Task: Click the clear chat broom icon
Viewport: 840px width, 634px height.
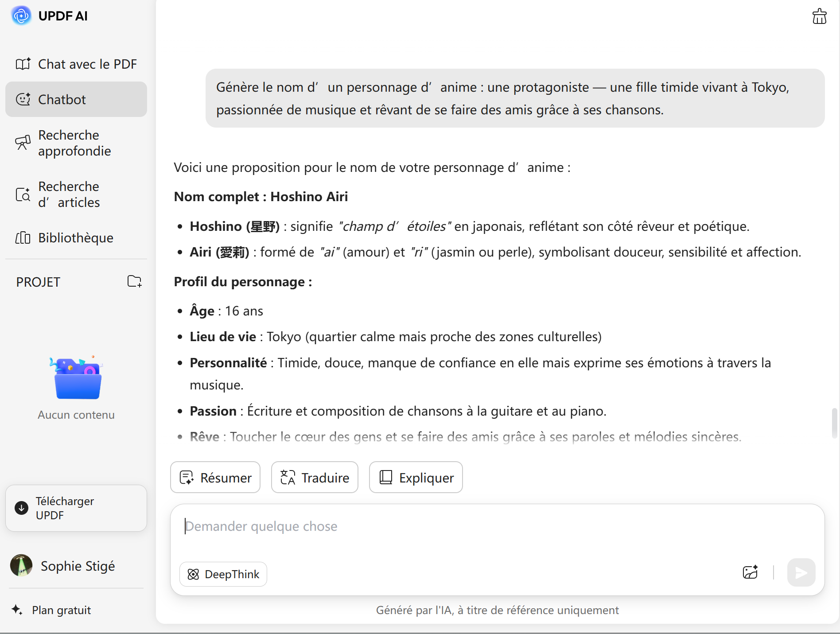Action: pos(819,16)
